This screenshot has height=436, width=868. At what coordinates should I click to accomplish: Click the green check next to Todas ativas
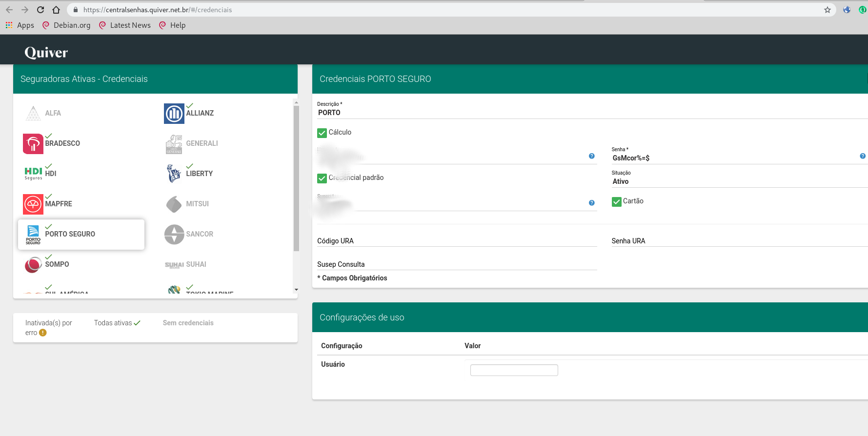coord(137,323)
